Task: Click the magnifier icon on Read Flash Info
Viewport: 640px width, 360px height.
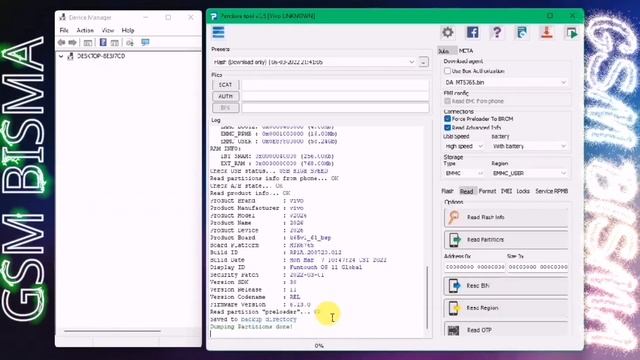Action: tap(454, 217)
